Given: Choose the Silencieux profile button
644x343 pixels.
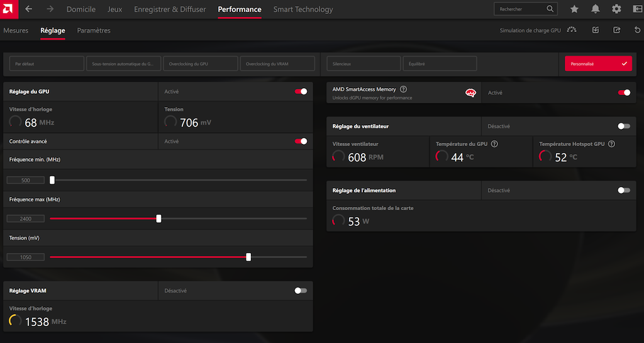Looking at the screenshot, I should (x=364, y=64).
